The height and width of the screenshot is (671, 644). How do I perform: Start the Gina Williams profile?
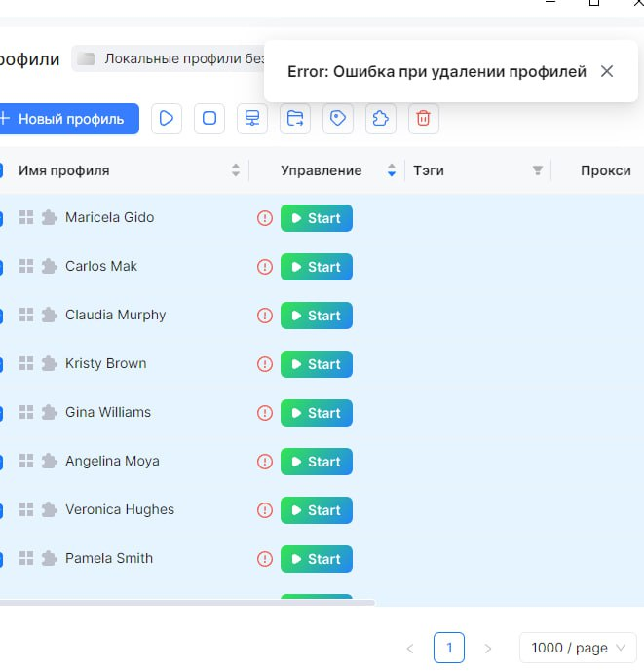pos(317,413)
